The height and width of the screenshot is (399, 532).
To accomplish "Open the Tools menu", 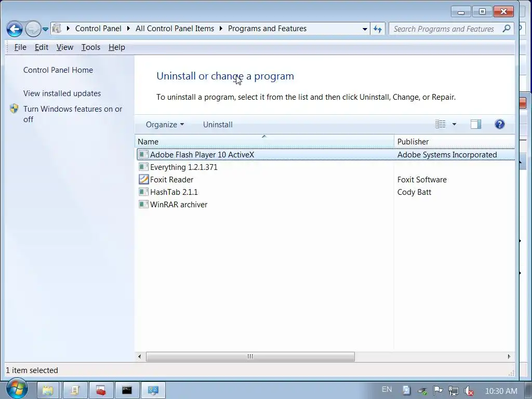I will click(90, 47).
